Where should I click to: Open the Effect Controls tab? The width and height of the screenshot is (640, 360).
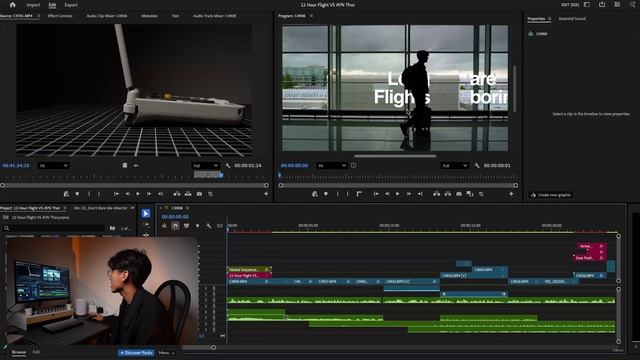(60, 16)
